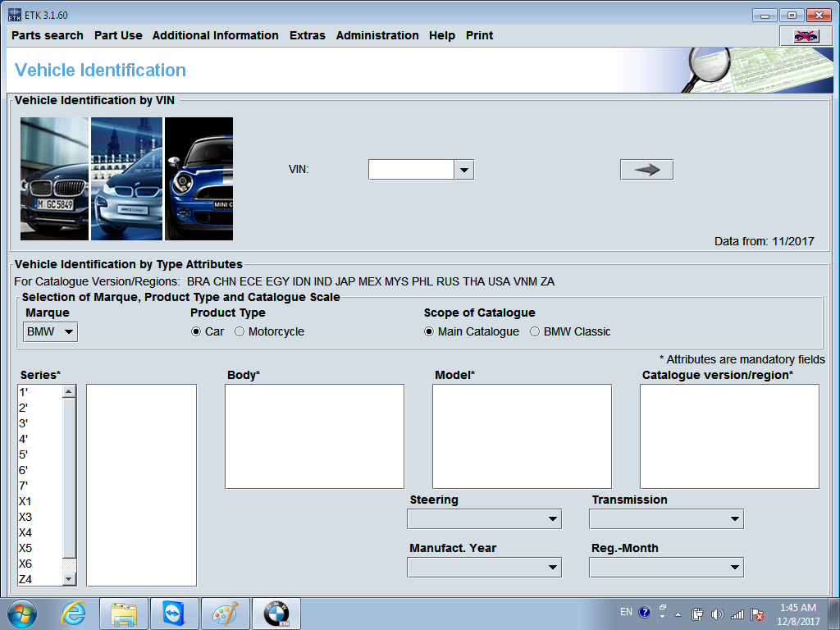Image resolution: width=840 pixels, height=630 pixels.
Task: Select series 2' in the list
Action: tap(40, 408)
